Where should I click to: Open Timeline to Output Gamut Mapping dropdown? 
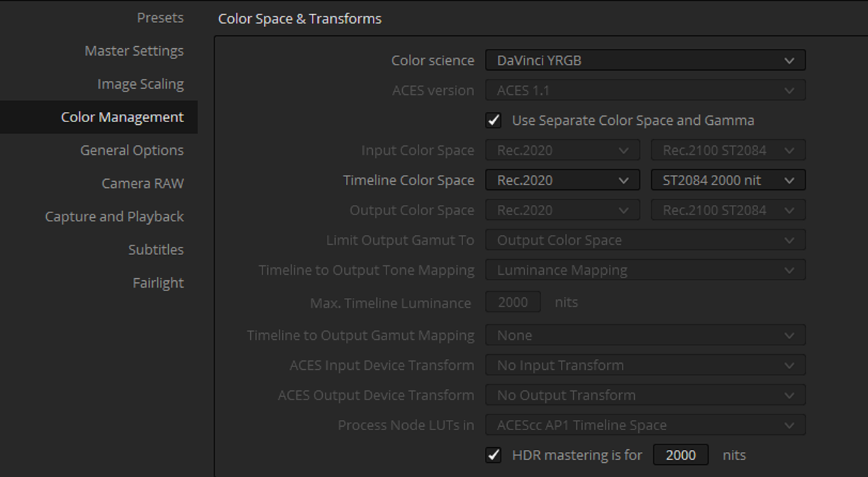pos(646,335)
